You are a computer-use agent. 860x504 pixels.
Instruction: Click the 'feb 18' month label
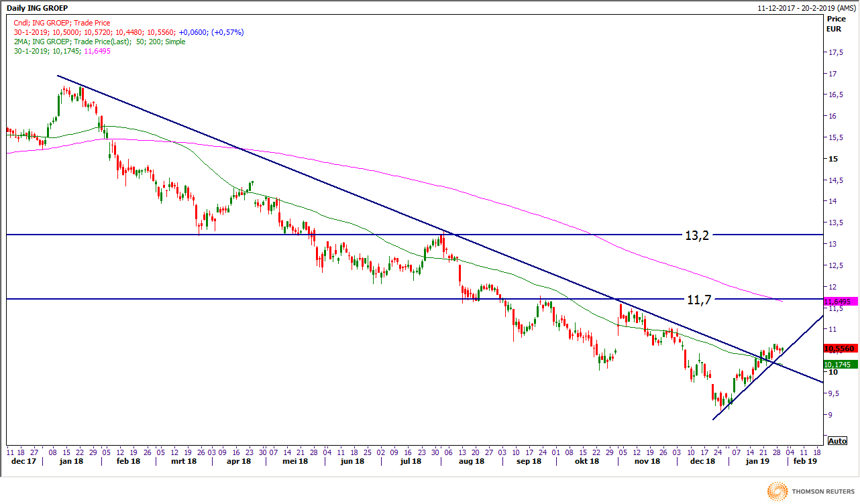point(128,461)
